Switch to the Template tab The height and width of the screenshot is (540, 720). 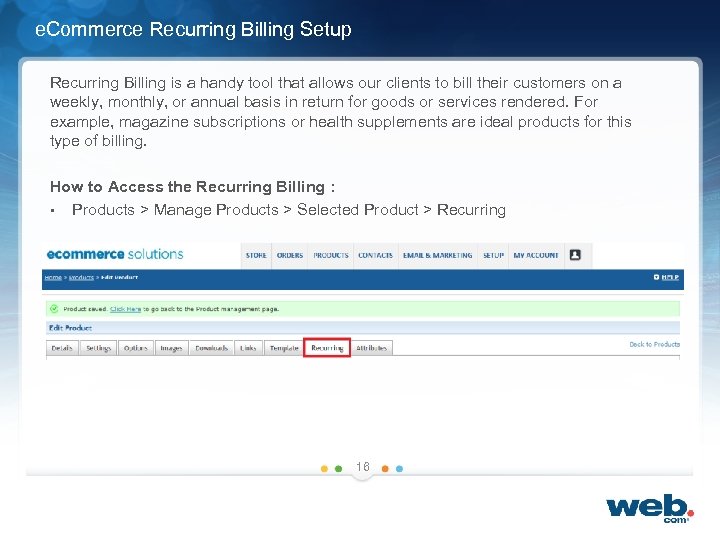click(x=284, y=348)
